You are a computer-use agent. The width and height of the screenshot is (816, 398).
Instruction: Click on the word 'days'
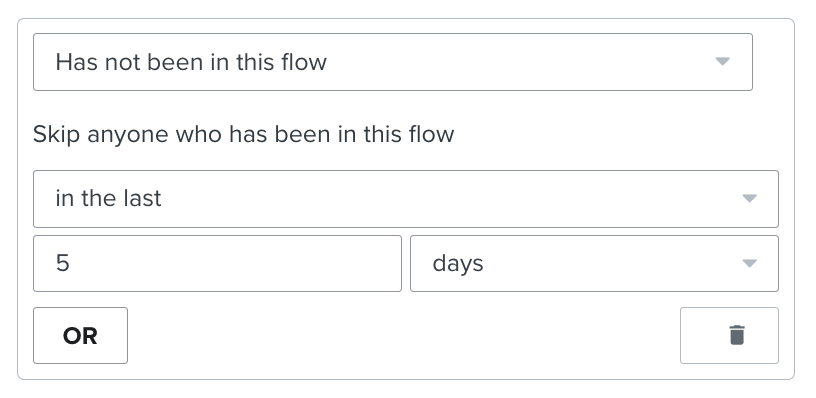coord(458,264)
